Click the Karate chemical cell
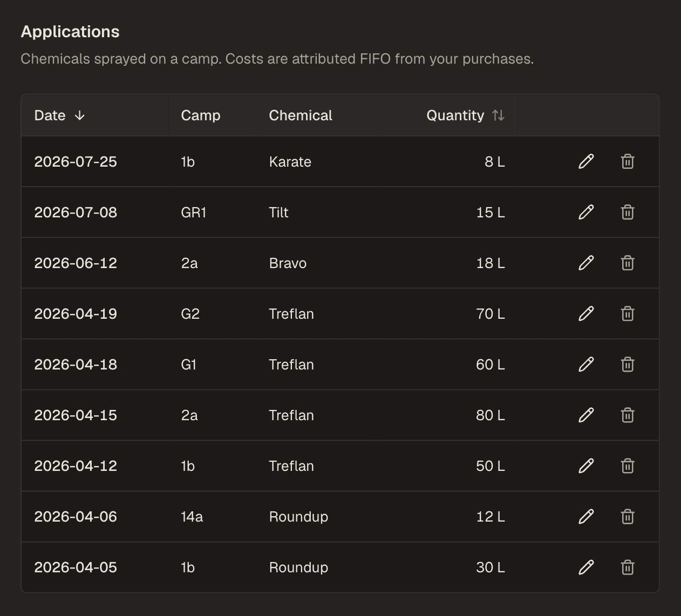Screen dimensions: 681x616 pyautogui.click(x=290, y=162)
